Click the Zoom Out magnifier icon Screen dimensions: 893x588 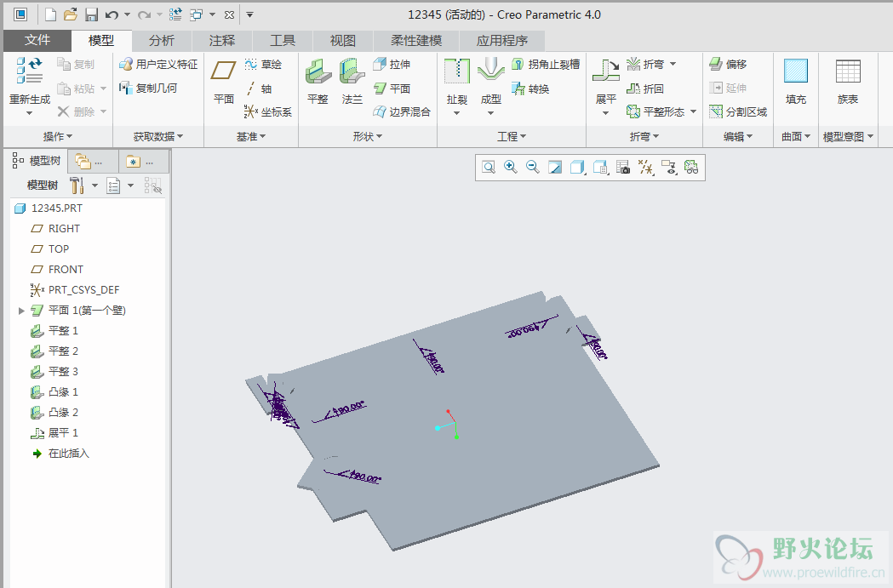(533, 167)
